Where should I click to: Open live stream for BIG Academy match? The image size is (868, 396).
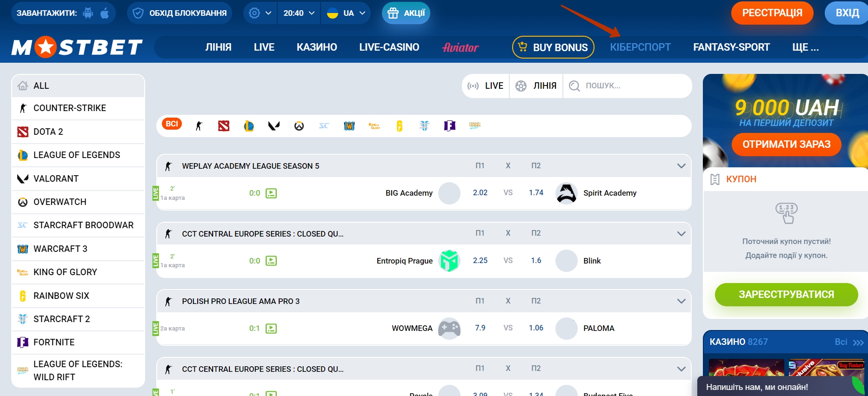tap(271, 193)
